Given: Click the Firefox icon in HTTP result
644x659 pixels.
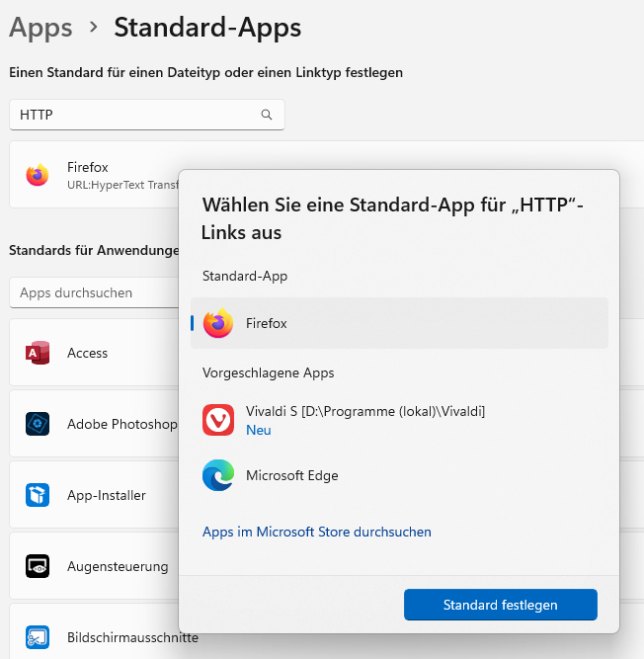Looking at the screenshot, I should (38, 175).
